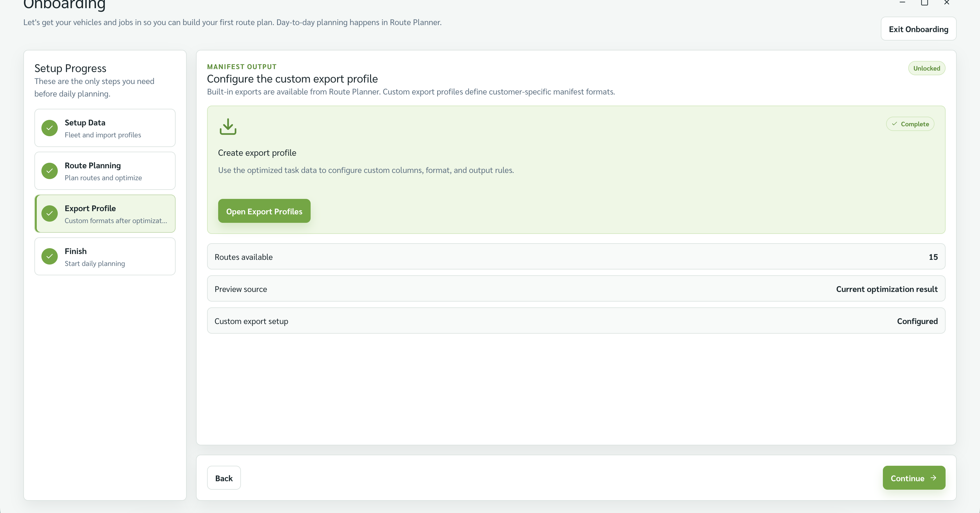Maximize the Onboarding window

(925, 3)
